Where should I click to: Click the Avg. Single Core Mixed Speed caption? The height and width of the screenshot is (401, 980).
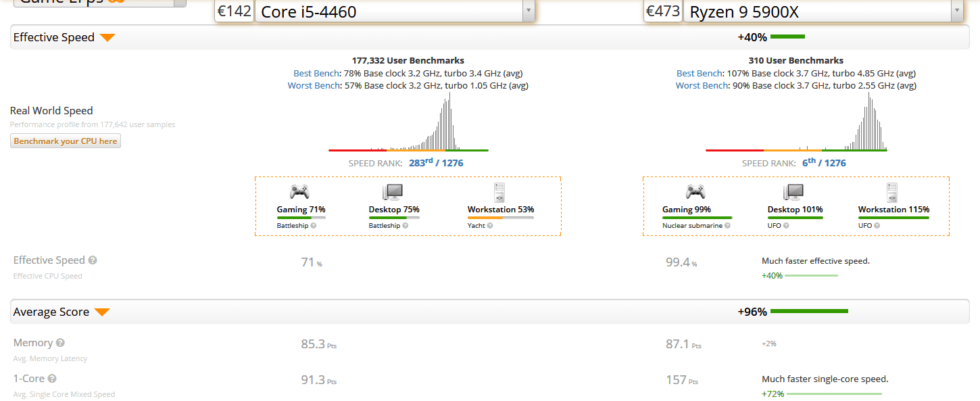coord(64,394)
